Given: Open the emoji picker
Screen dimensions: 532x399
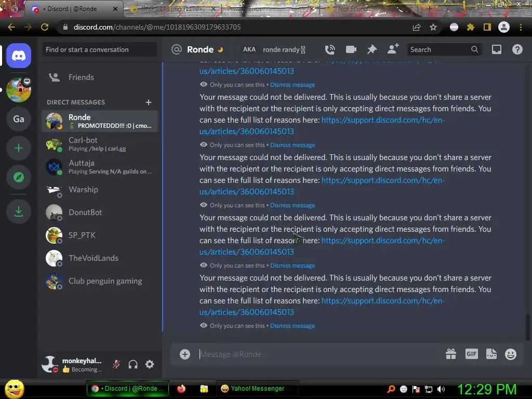Looking at the screenshot, I should (x=511, y=354).
